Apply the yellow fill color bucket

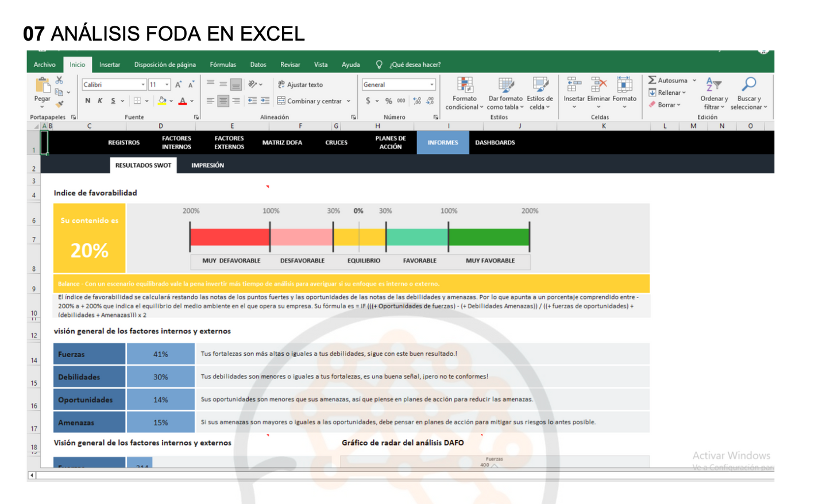[162, 101]
